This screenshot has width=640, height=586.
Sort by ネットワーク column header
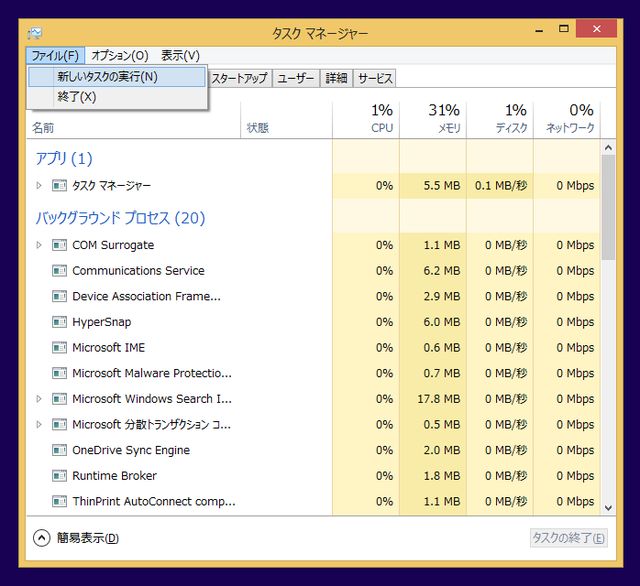[567, 120]
